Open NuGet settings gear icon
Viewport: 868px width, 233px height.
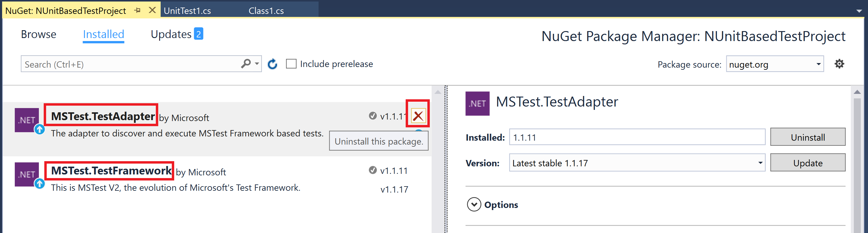coord(839,64)
